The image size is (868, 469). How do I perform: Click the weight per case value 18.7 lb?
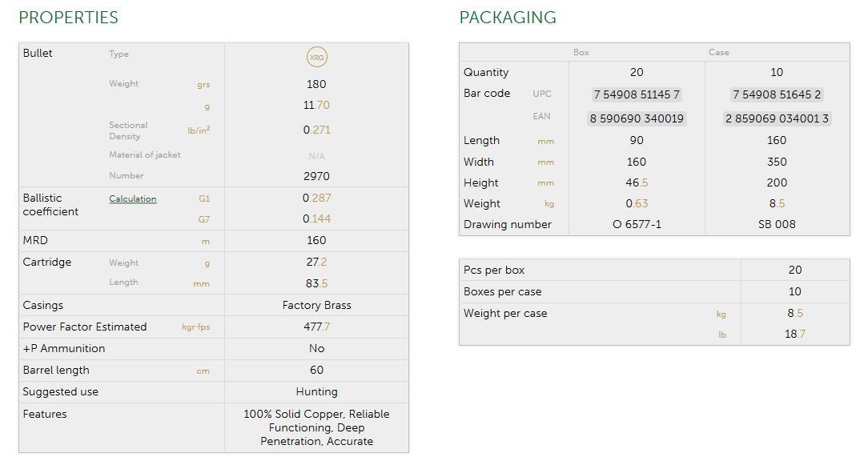794,334
